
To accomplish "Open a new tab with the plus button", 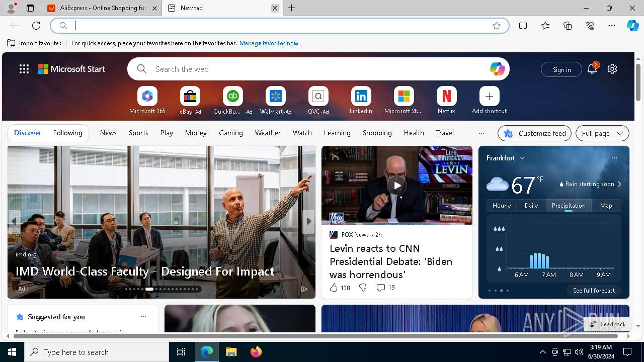I will coord(292,8).
